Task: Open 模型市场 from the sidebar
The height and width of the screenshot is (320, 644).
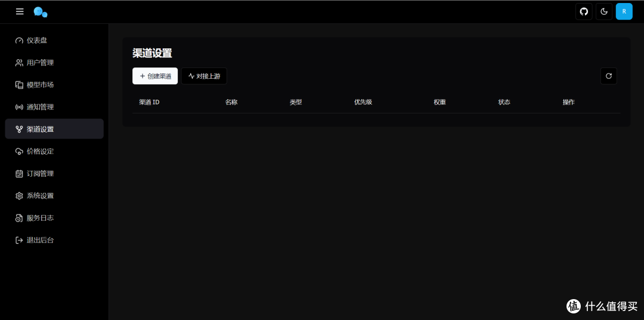Action: (54, 85)
